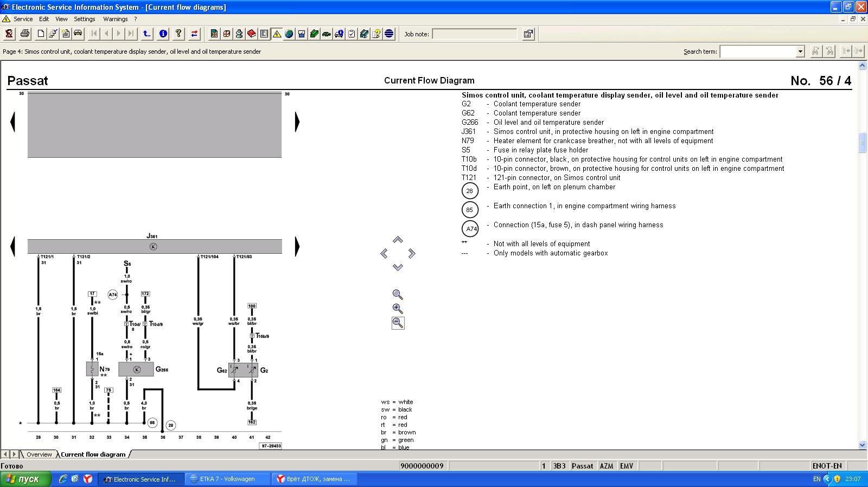868x487 pixels.
Task: Click the yellow question mark help icon
Action: tap(178, 34)
